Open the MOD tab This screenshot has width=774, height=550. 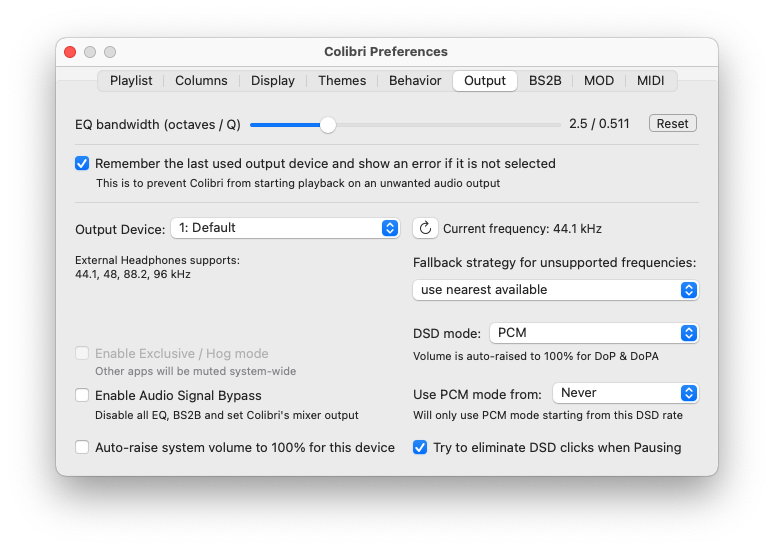599,80
